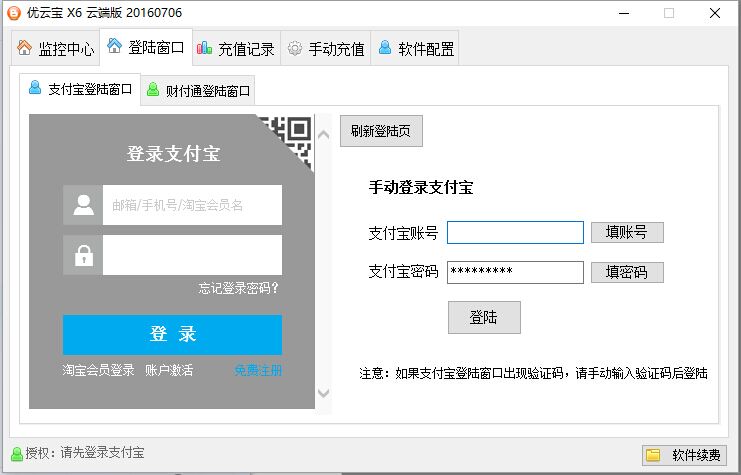Go to the 软件配置 tab

(x=414, y=48)
